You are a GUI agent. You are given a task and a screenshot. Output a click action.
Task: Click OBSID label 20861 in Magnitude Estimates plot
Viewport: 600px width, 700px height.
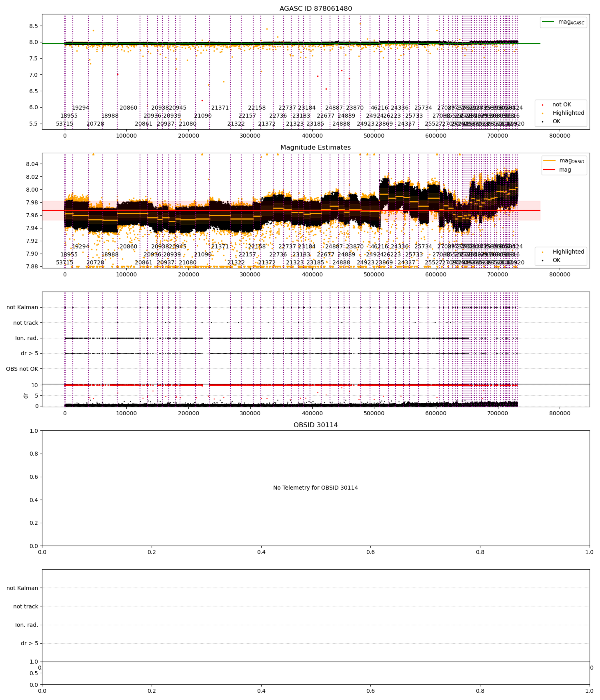point(144,263)
